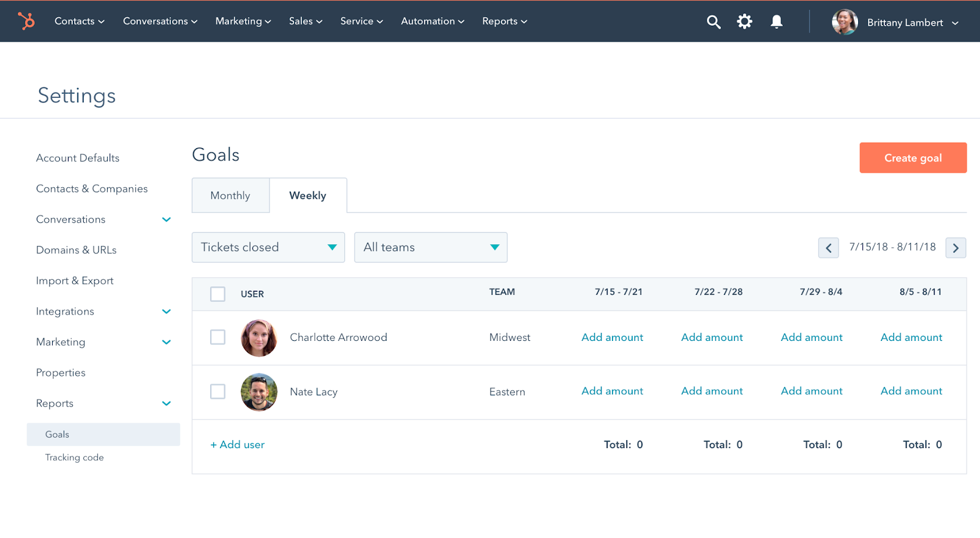Check the Nate Lacy row checkbox

pos(217,391)
